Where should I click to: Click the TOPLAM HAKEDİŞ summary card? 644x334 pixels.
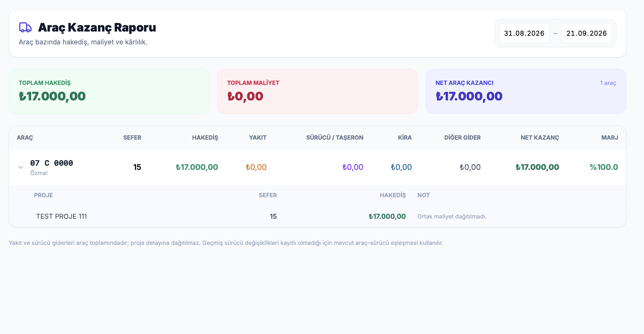pyautogui.click(x=109, y=91)
